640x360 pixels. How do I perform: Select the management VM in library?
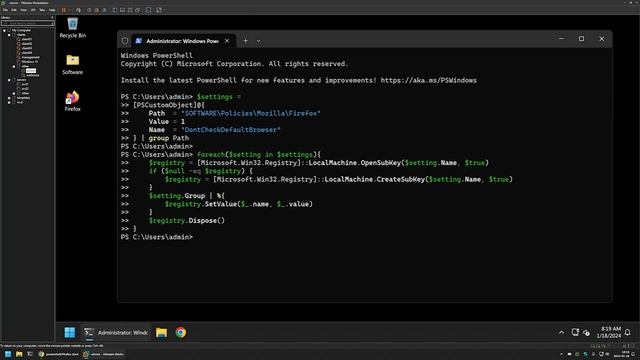click(31, 57)
